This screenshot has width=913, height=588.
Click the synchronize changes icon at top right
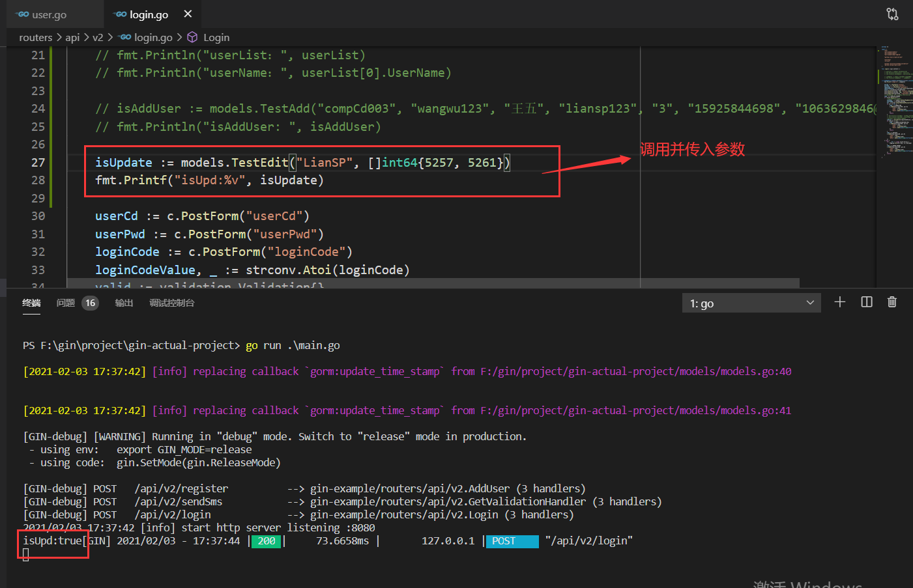coord(892,13)
